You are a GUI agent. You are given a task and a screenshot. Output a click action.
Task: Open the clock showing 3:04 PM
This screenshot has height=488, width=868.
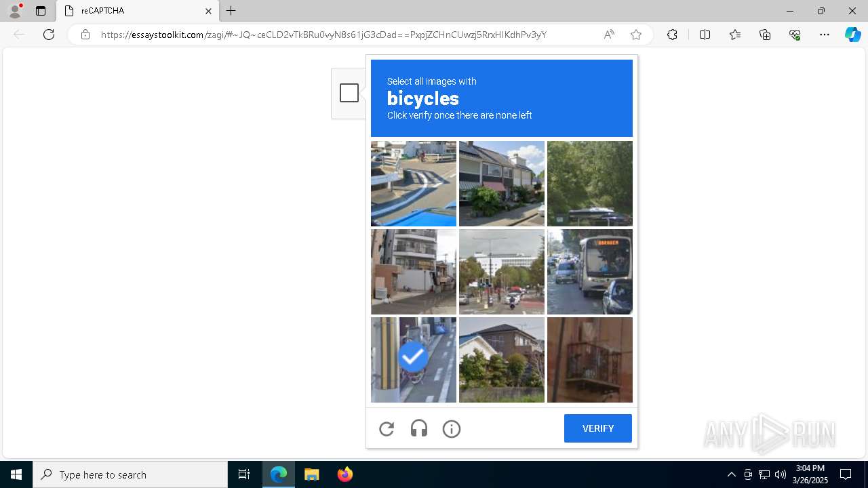(x=810, y=474)
